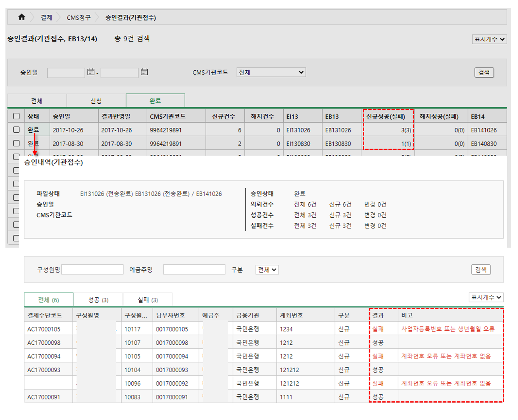Check the row dated 2017-10-26
Screen dimensions: 518x420
pyautogui.click(x=16, y=130)
